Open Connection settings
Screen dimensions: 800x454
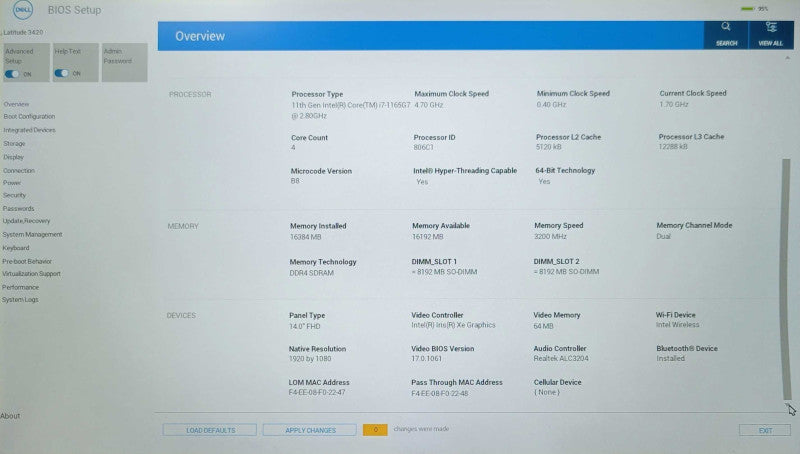(19, 170)
